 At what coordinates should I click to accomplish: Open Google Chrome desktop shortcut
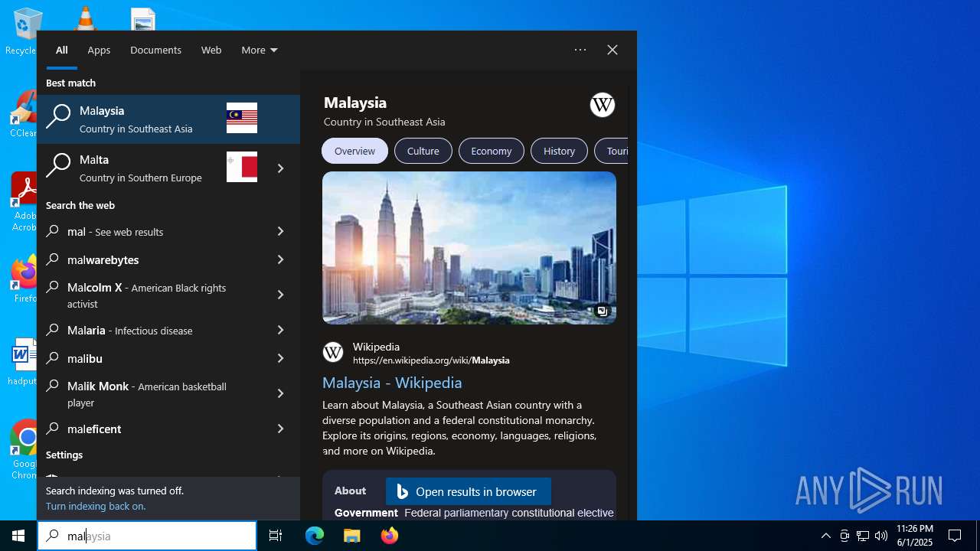click(x=23, y=449)
